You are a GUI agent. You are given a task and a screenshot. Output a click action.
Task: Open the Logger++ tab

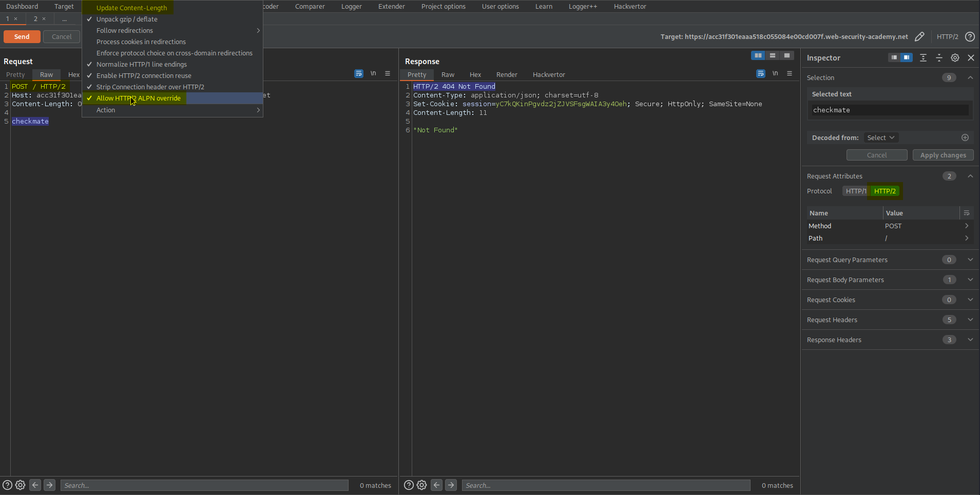pos(583,6)
